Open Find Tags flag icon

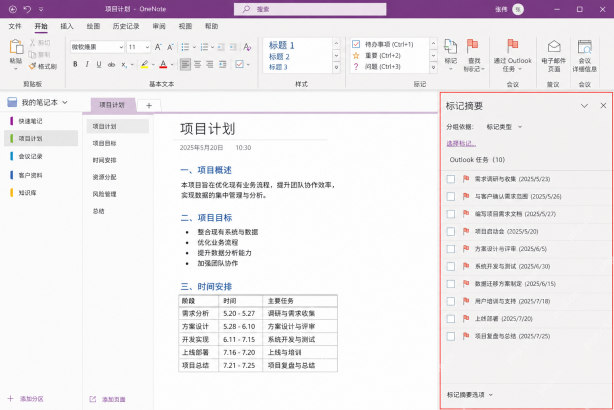pos(472,46)
